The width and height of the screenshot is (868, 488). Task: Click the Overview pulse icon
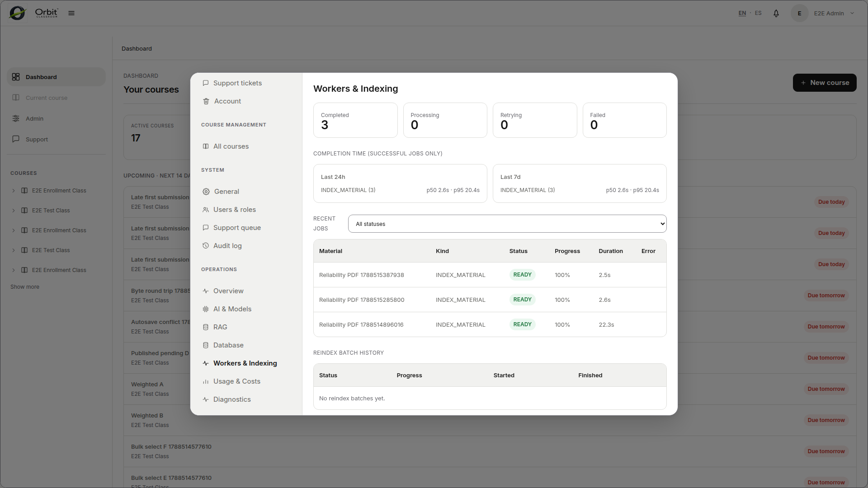206,291
